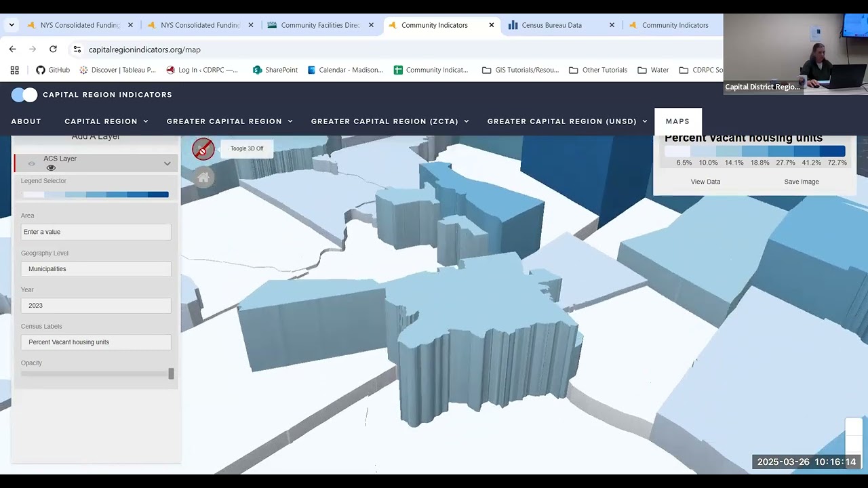
Task: Open GREATER CAPITAL REGION (UNSD) menu
Action: [567, 121]
